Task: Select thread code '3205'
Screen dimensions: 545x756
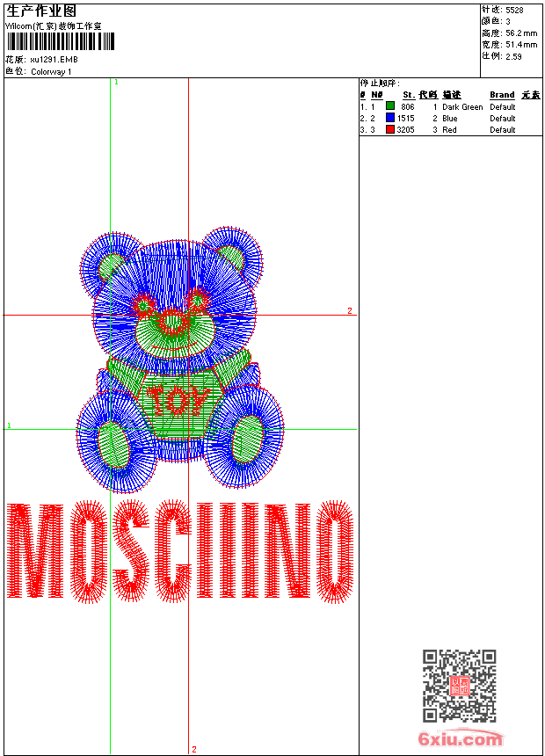Action: coord(405,130)
